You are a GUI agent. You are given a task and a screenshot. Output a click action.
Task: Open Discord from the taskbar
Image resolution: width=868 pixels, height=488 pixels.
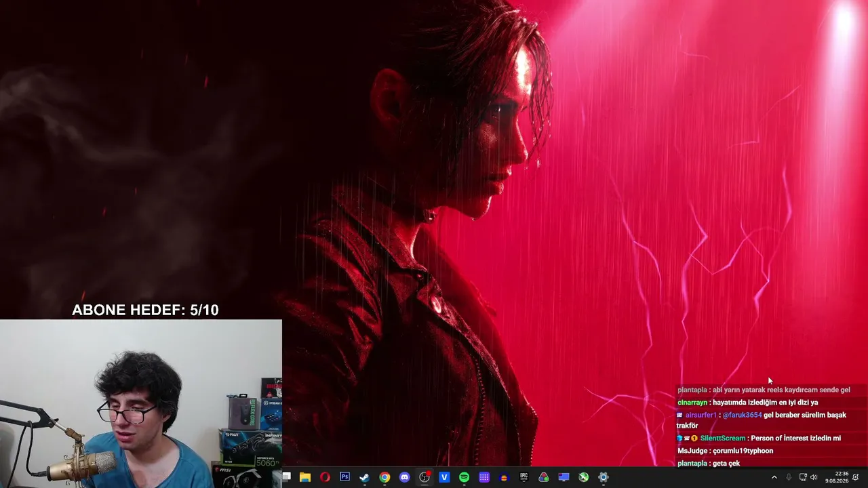405,477
